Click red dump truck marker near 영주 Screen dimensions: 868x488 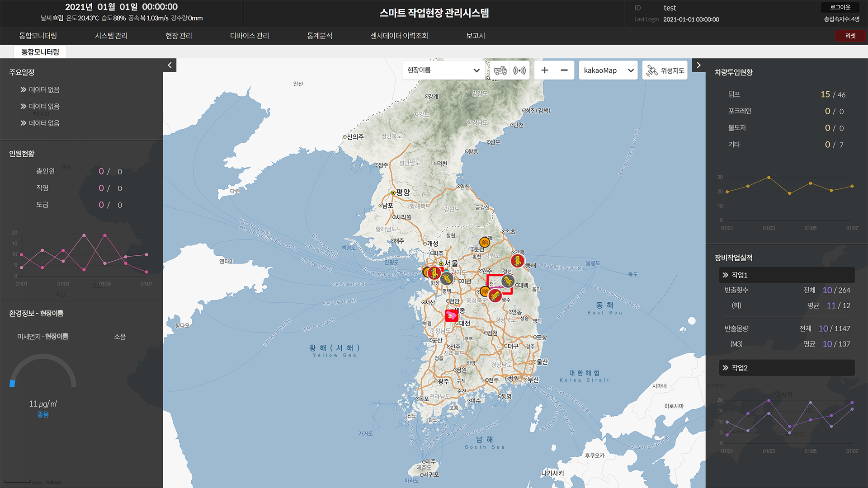click(495, 296)
